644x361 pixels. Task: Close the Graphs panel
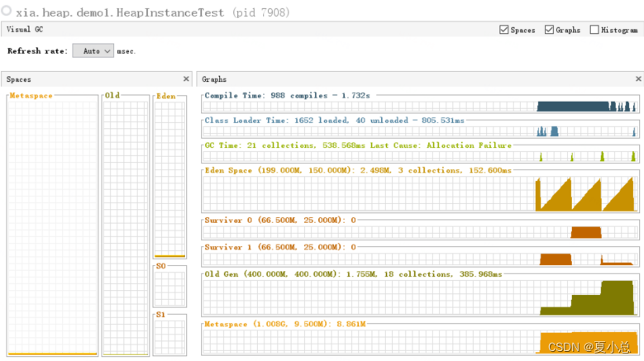pos(638,78)
